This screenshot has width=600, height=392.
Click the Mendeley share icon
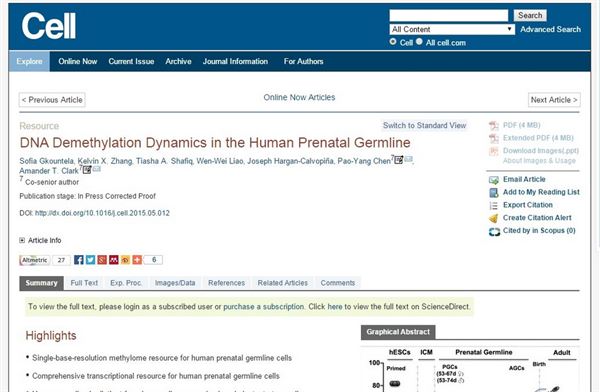tap(114, 260)
